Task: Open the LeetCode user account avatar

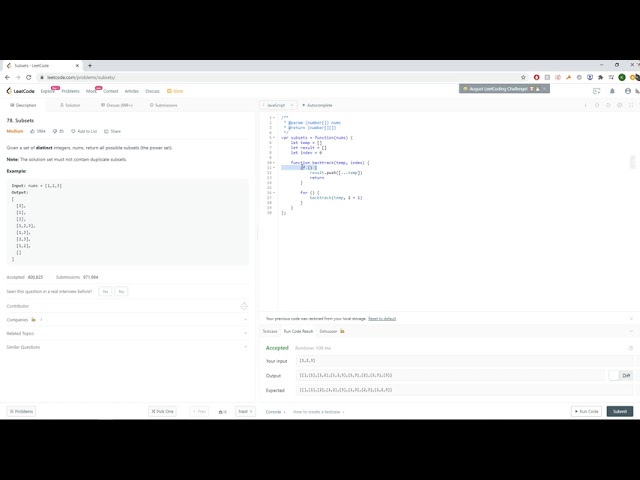Action: point(628,91)
